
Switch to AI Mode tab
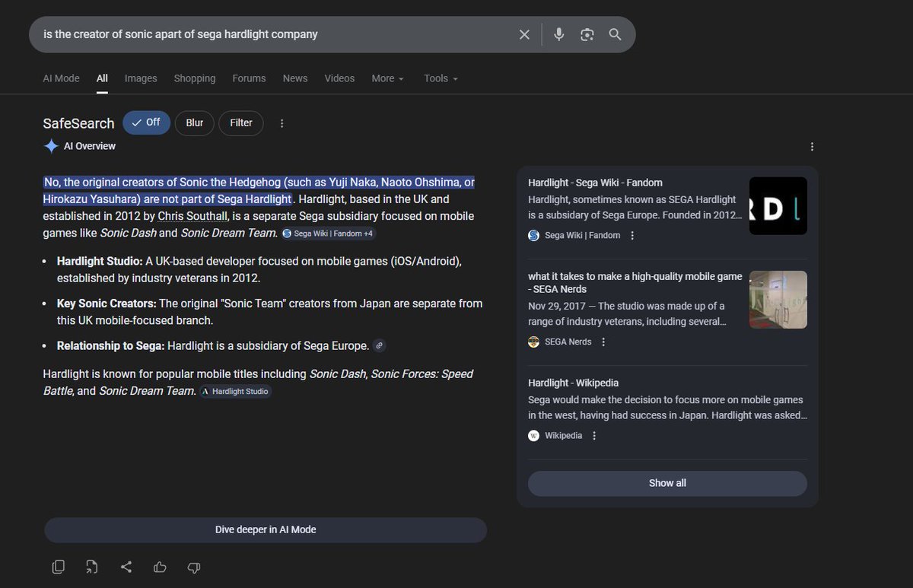[62, 78]
